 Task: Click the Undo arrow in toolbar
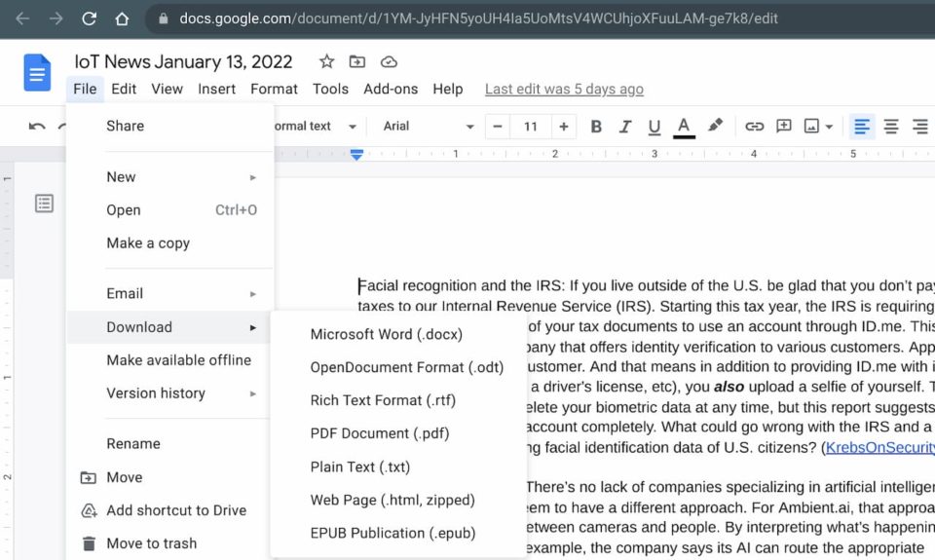[37, 127]
